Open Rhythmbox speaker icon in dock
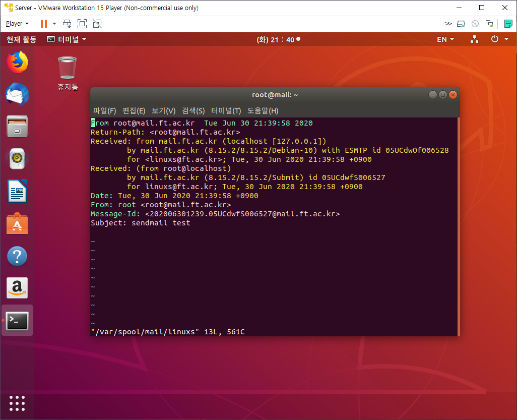Viewport: 517px width, 420px height. (x=17, y=159)
